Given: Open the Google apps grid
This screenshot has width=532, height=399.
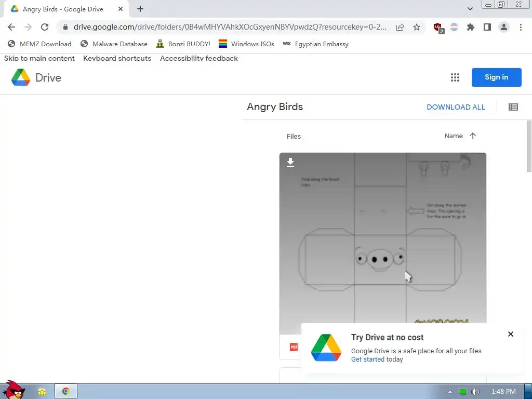Looking at the screenshot, I should [x=455, y=77].
